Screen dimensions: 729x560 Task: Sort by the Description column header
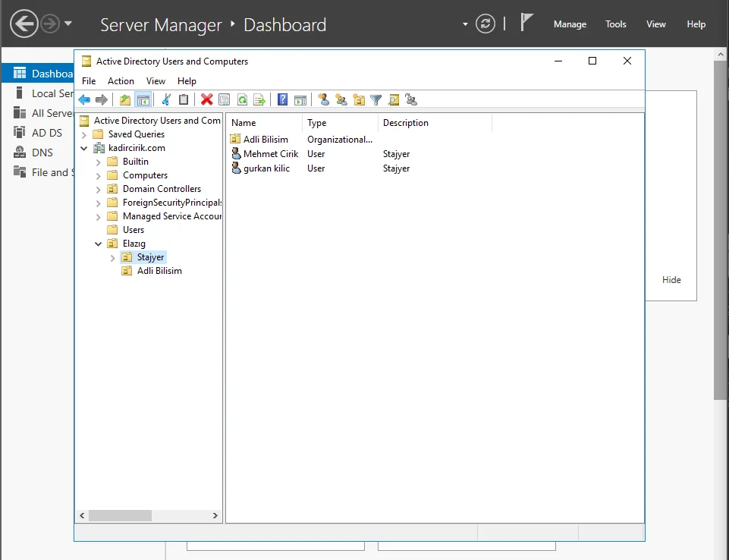click(435, 123)
